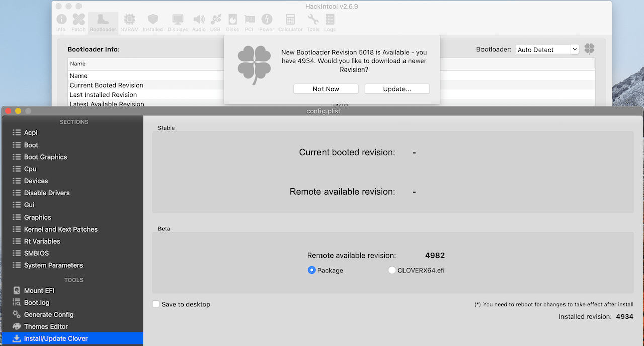644x346 pixels.
Task: Open the Mount EFI tool
Action: pos(72,291)
